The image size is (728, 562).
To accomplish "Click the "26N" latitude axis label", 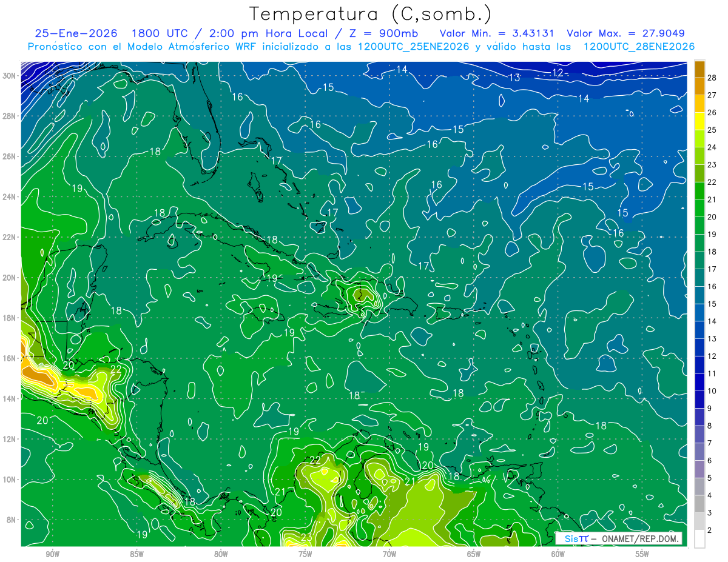I will click(x=10, y=156).
